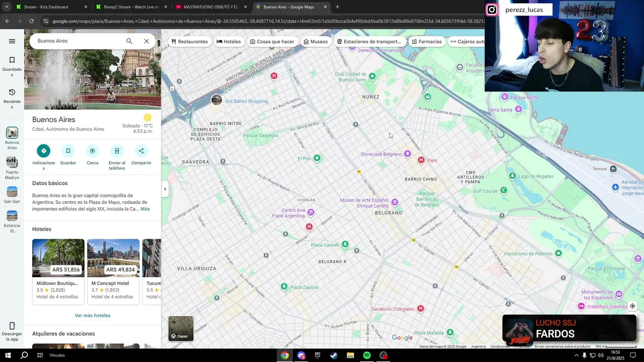Click Ver más hoteles link

tap(93, 315)
